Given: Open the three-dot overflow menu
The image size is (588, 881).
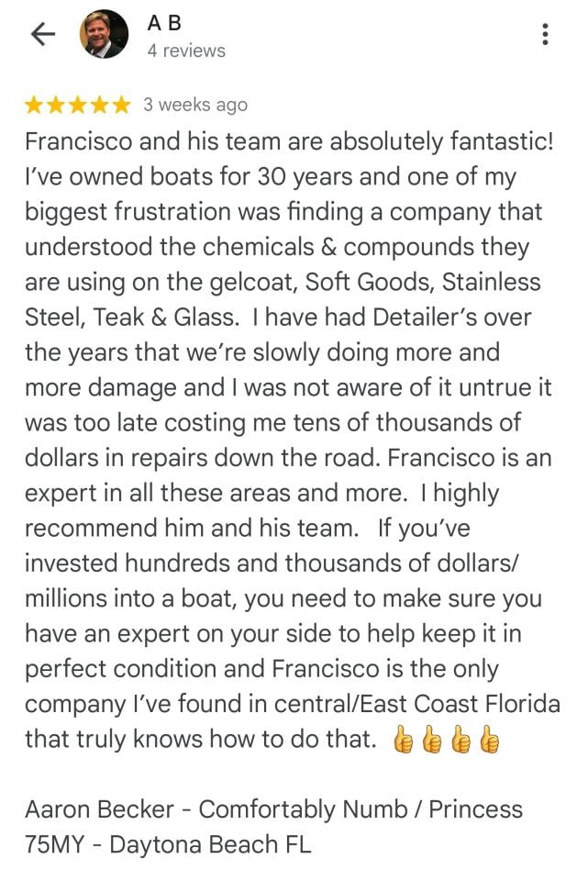Looking at the screenshot, I should pos(546,35).
